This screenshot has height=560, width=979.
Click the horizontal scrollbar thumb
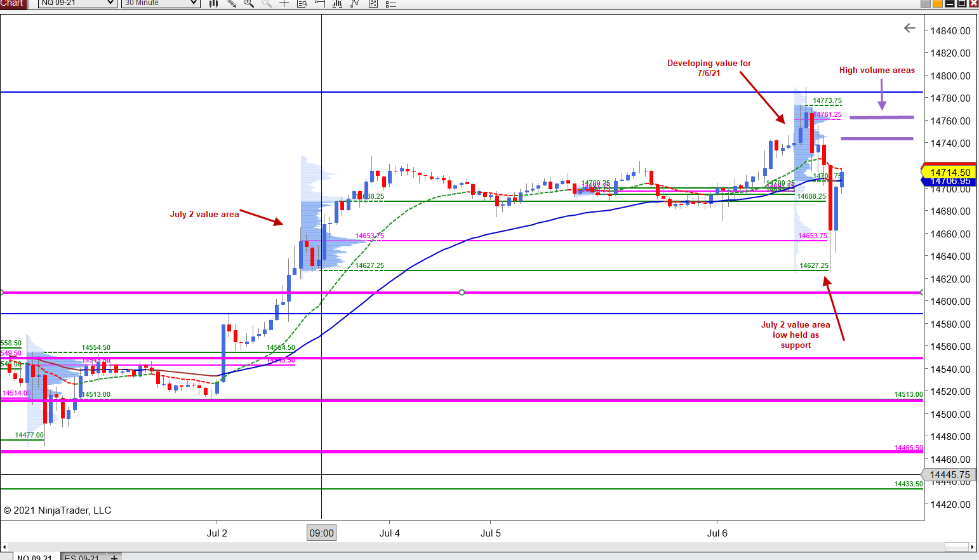(956, 547)
